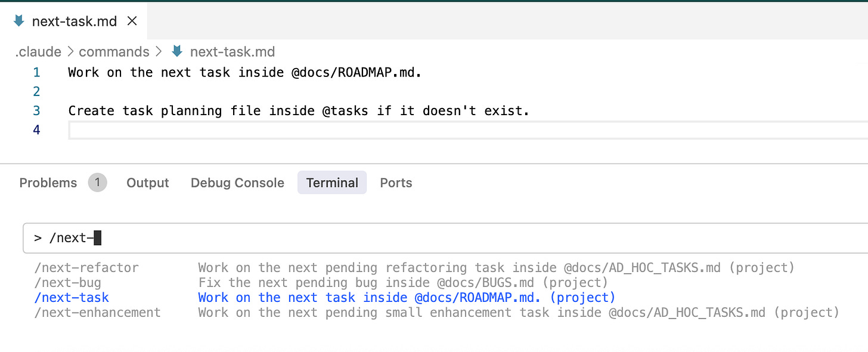Click the chevron after commands in breadcrumbs

click(158, 51)
